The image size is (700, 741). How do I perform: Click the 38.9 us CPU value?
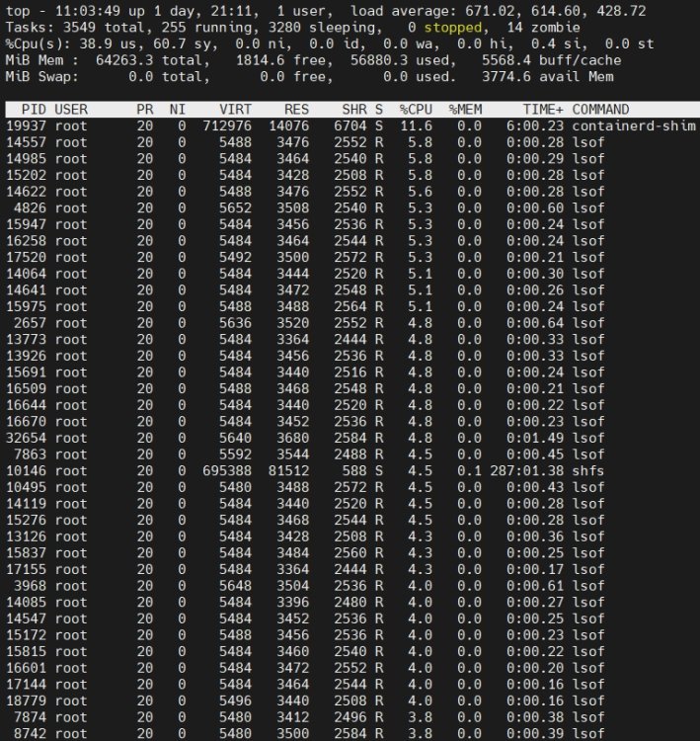(x=108, y=43)
